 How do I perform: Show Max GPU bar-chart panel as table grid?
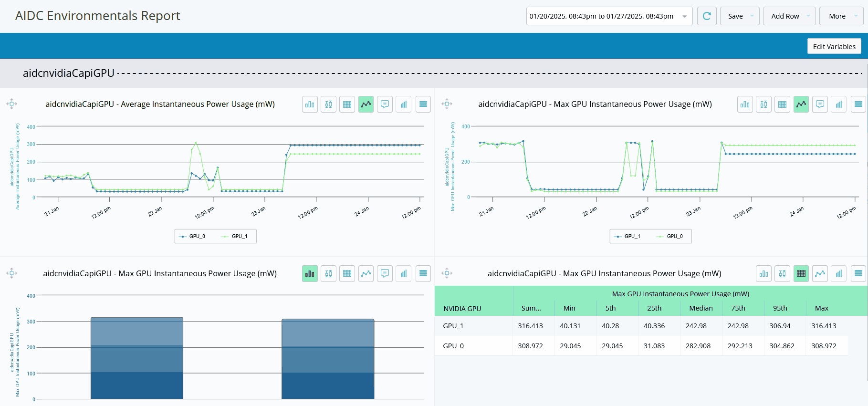[x=347, y=274]
